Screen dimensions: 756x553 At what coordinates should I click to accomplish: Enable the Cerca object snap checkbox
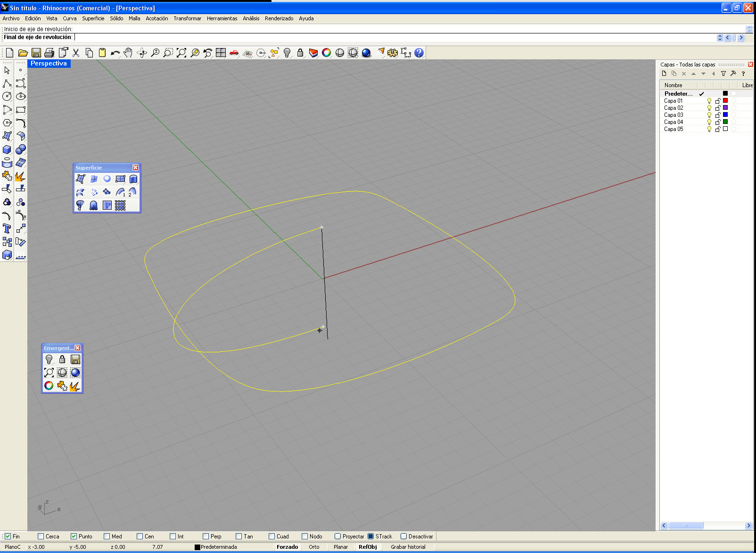coord(41,536)
